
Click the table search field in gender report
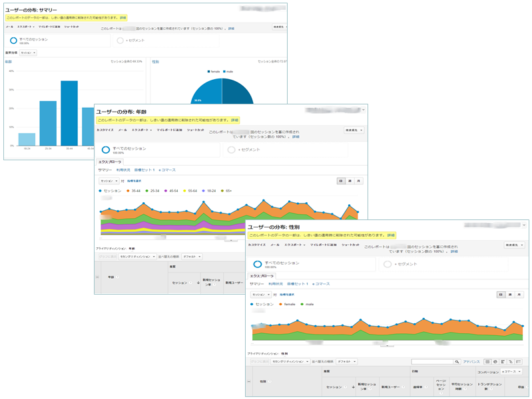(x=431, y=362)
